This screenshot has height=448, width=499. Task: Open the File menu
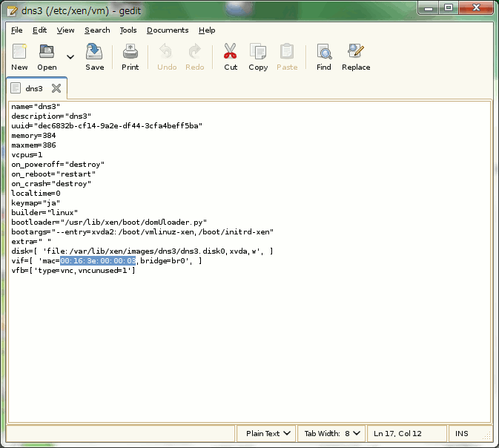tap(16, 30)
